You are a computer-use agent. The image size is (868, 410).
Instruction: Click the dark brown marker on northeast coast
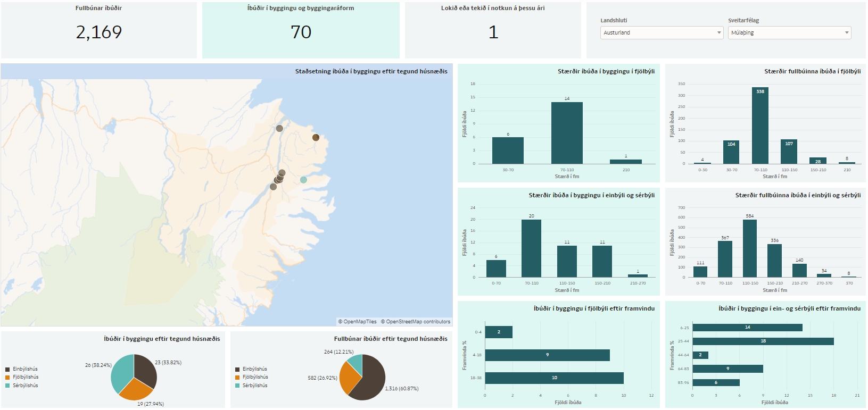[316, 137]
